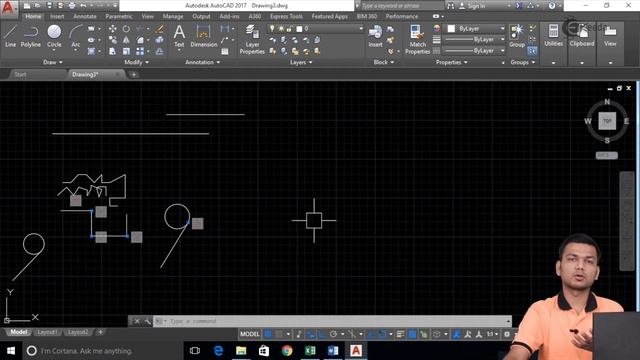
Task: Click the Group tool
Action: [x=517, y=36]
